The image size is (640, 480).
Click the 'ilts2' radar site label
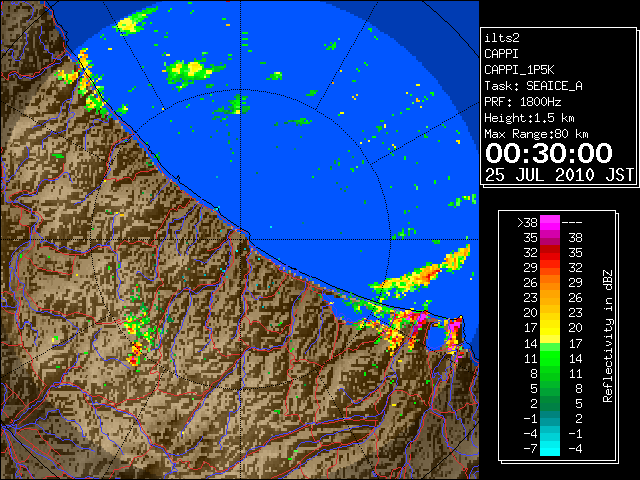point(502,38)
